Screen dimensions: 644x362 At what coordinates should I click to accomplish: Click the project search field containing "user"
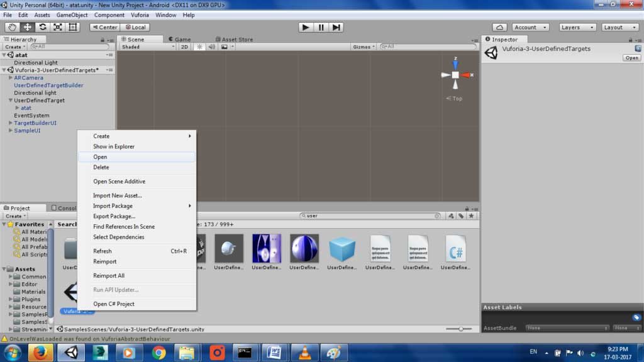click(371, 216)
